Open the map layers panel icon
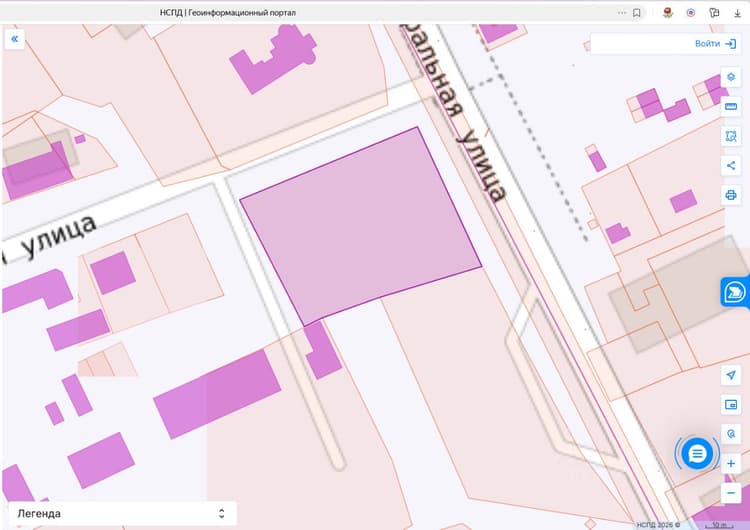The height and width of the screenshot is (530, 750). pyautogui.click(x=730, y=77)
